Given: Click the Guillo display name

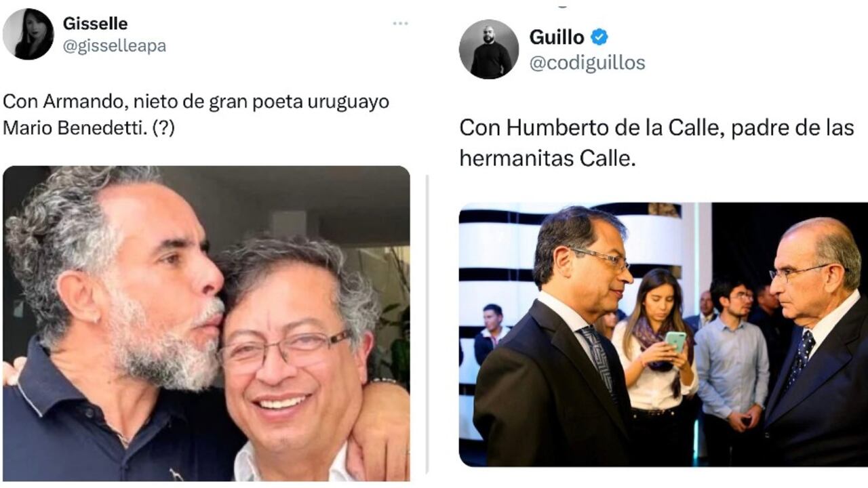Looking at the screenshot, I should [x=556, y=37].
